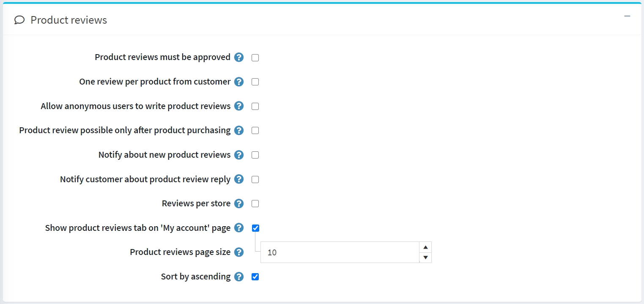This screenshot has height=304, width=644.
Task: Click help icon beside 'One review per product'
Action: pyautogui.click(x=239, y=82)
